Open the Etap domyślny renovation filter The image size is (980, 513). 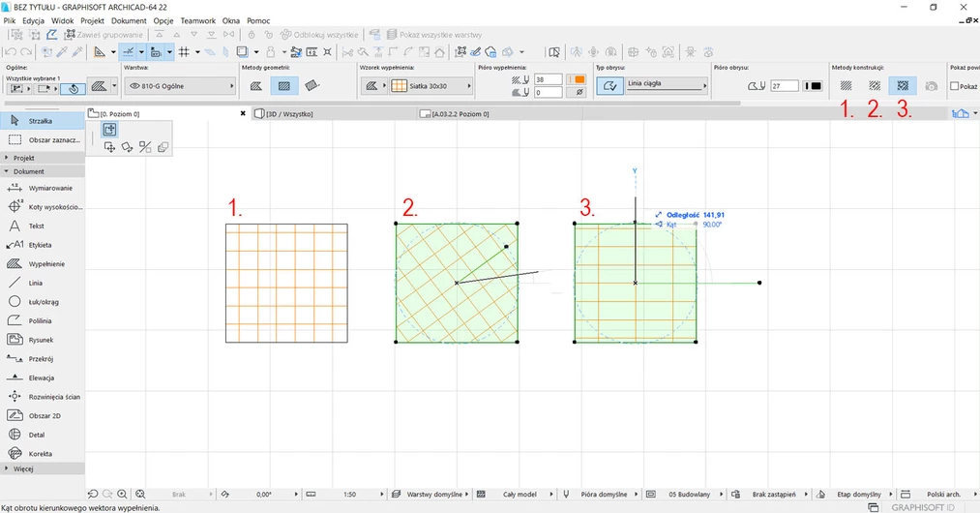pos(855,495)
